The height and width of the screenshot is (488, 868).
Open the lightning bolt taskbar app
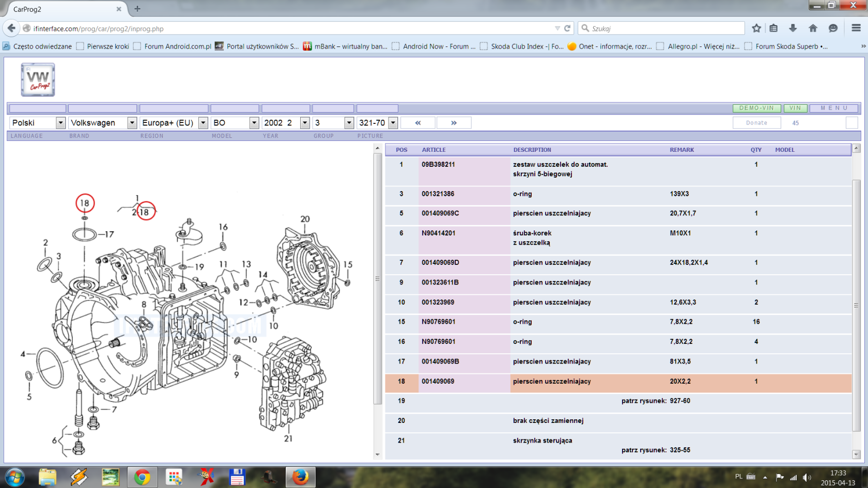click(x=79, y=477)
